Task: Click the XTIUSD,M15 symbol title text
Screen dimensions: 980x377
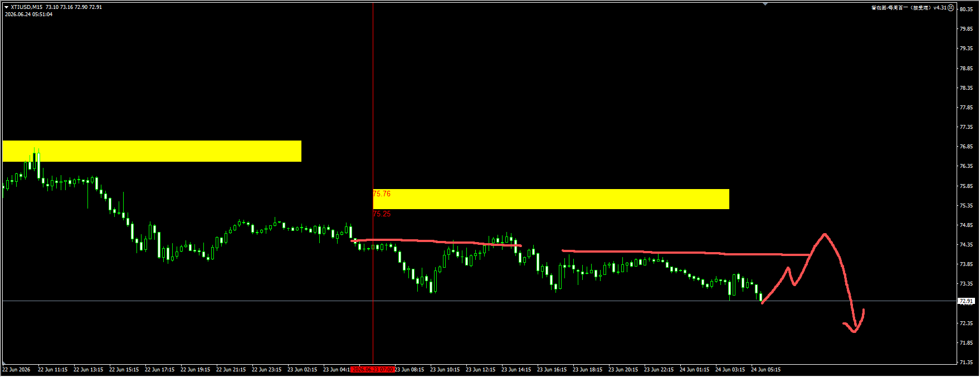Action: coord(27,7)
